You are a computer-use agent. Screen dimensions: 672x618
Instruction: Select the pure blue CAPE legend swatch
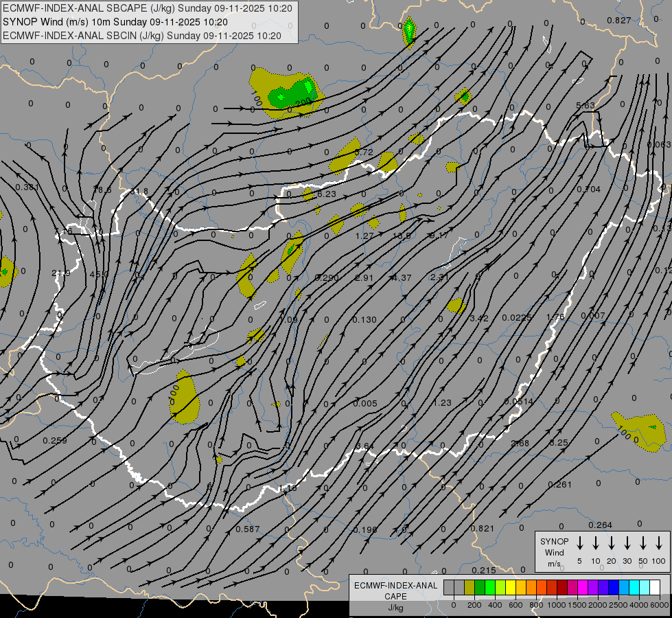pyautogui.click(x=613, y=587)
